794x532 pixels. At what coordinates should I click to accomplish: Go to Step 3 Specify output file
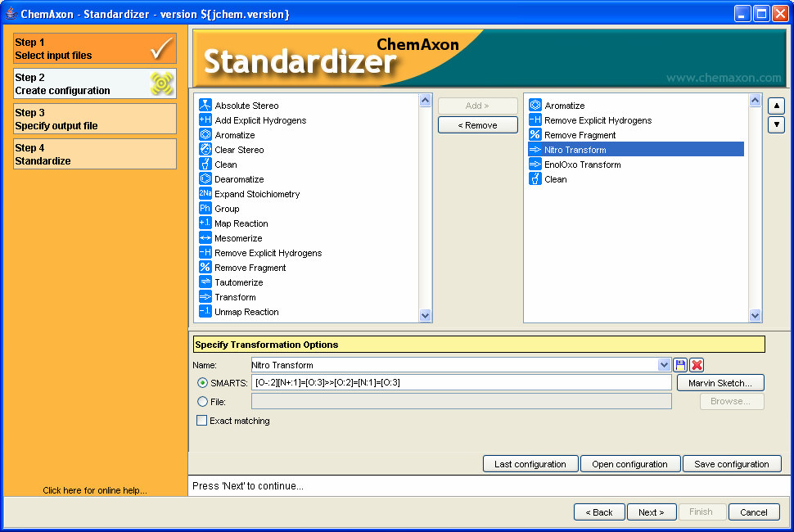click(x=95, y=119)
